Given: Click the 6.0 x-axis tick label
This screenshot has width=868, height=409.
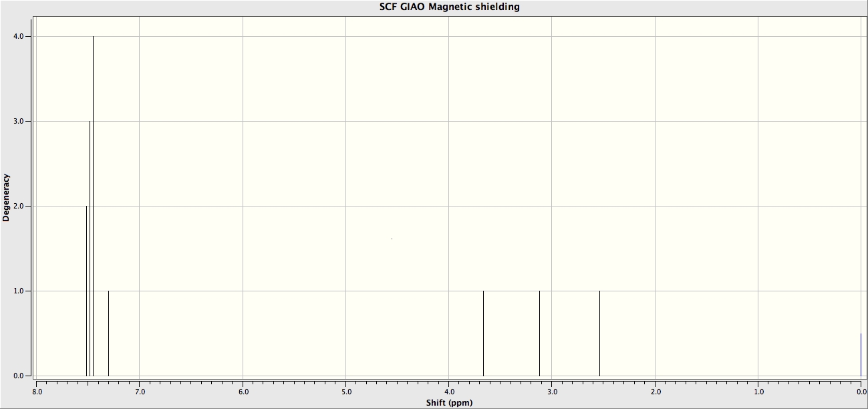Looking at the screenshot, I should [243, 392].
